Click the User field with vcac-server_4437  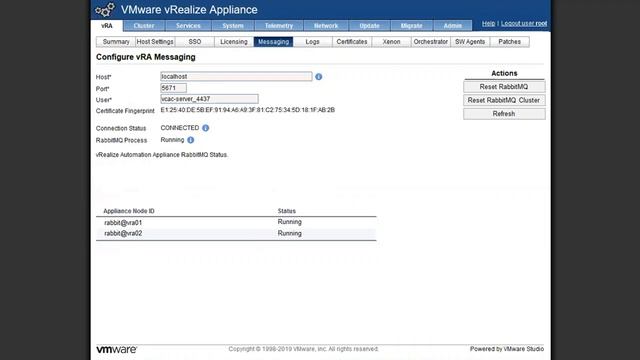(209, 99)
